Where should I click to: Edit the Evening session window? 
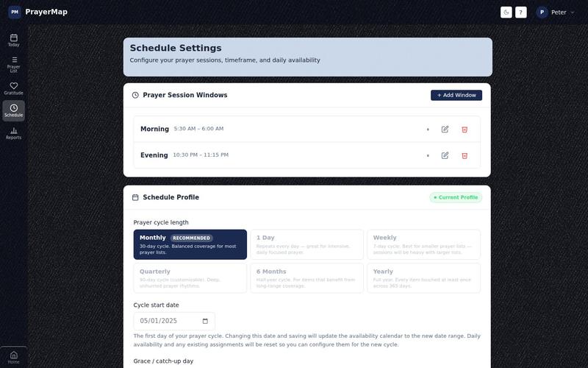click(x=445, y=155)
